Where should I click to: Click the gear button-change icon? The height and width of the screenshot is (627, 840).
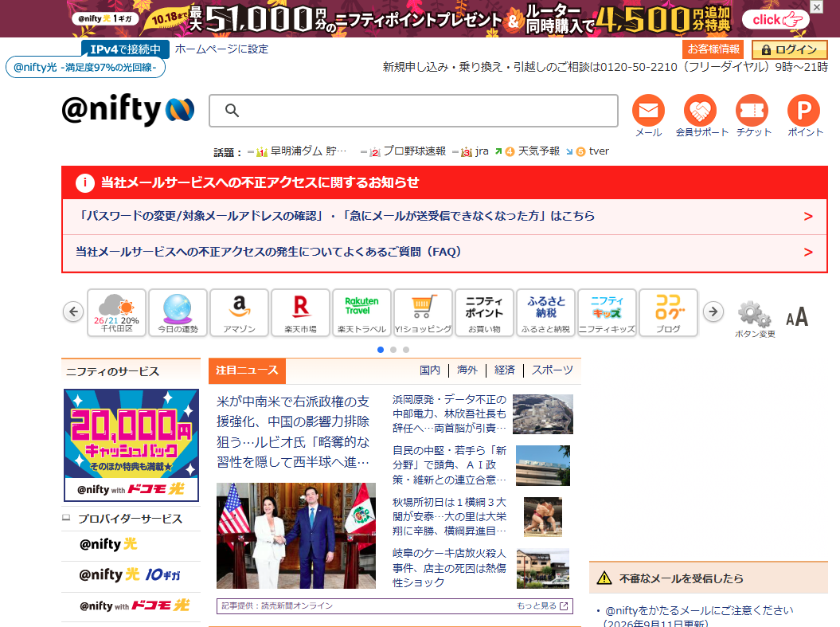pos(755,319)
